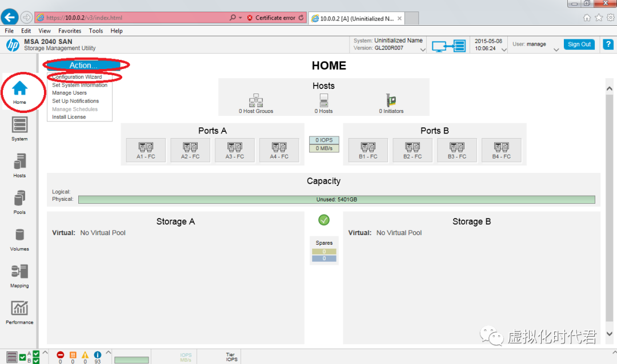Choose Install License menu entry

coord(69,117)
